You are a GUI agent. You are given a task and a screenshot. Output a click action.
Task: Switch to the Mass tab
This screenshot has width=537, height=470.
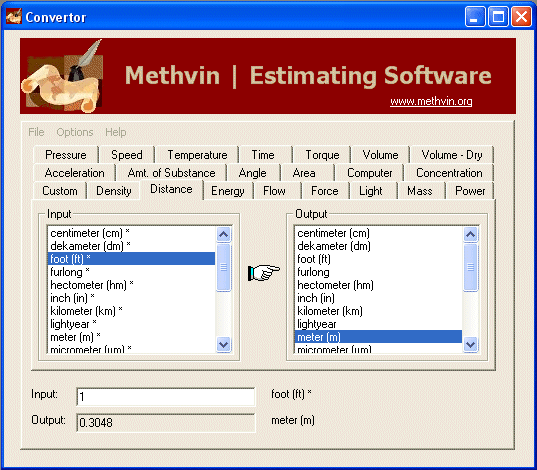pos(420,191)
